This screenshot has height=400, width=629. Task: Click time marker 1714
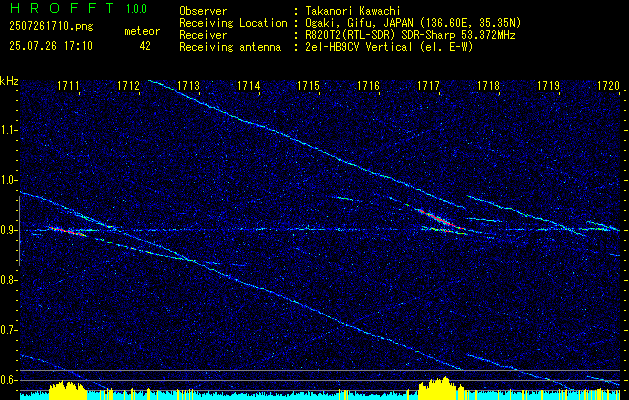pos(249,85)
